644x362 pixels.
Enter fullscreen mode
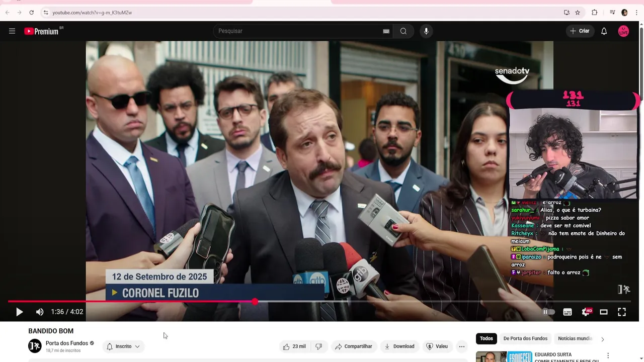[622, 312]
